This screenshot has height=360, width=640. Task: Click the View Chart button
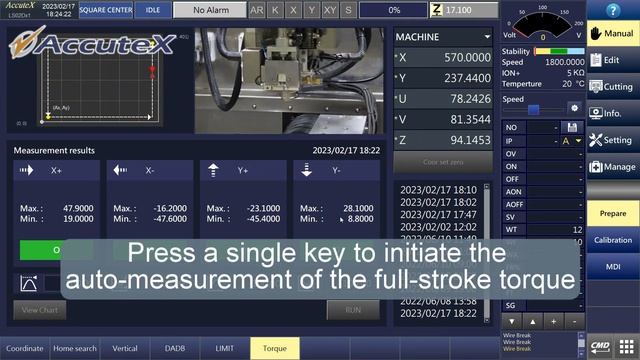point(40,310)
